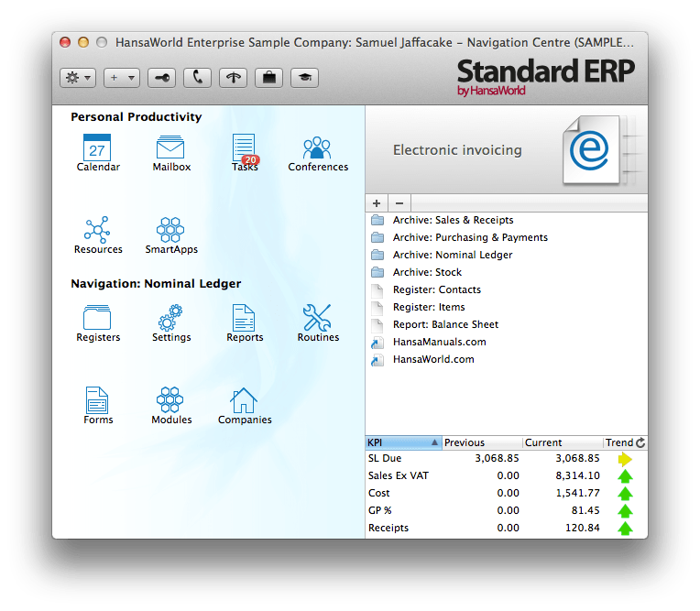Viewport: 700px width, 611px height.
Task: Open the HansaWorld.com link
Action: [x=507, y=359]
